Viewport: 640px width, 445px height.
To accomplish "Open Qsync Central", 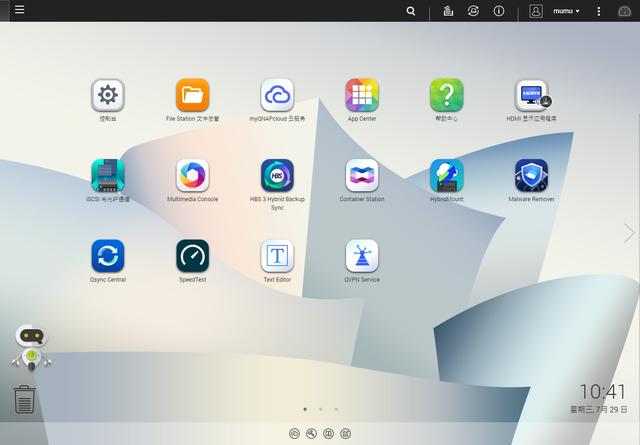I will tap(108, 256).
